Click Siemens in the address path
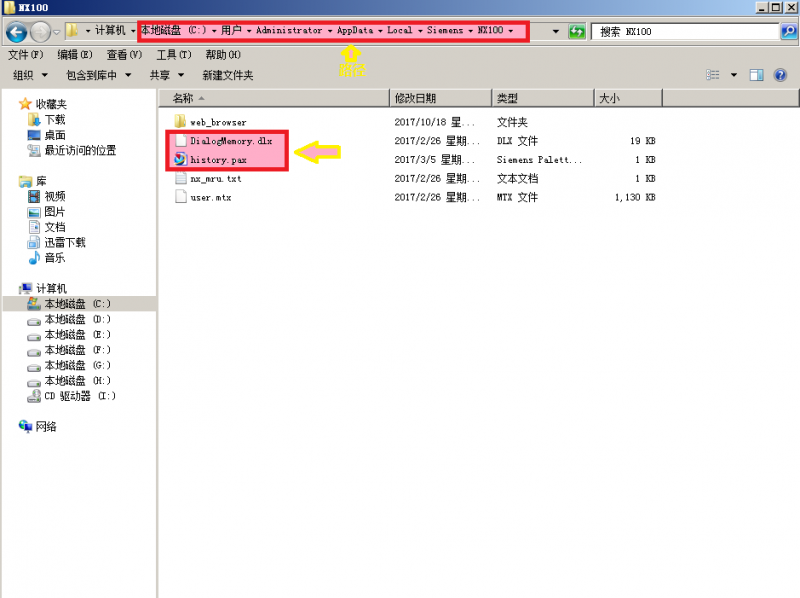 (x=445, y=30)
